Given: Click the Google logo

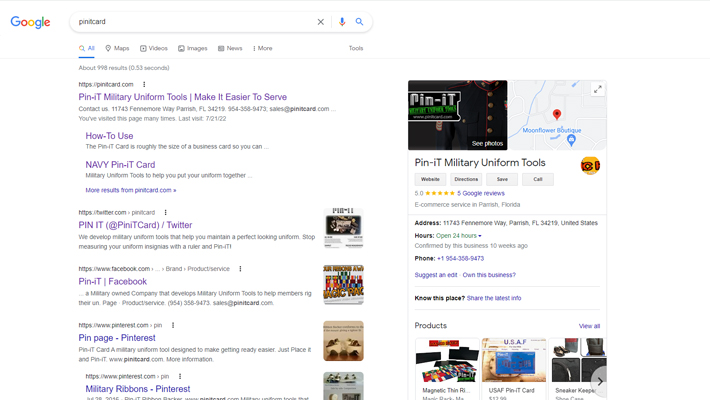Looking at the screenshot, I should pyautogui.click(x=30, y=22).
